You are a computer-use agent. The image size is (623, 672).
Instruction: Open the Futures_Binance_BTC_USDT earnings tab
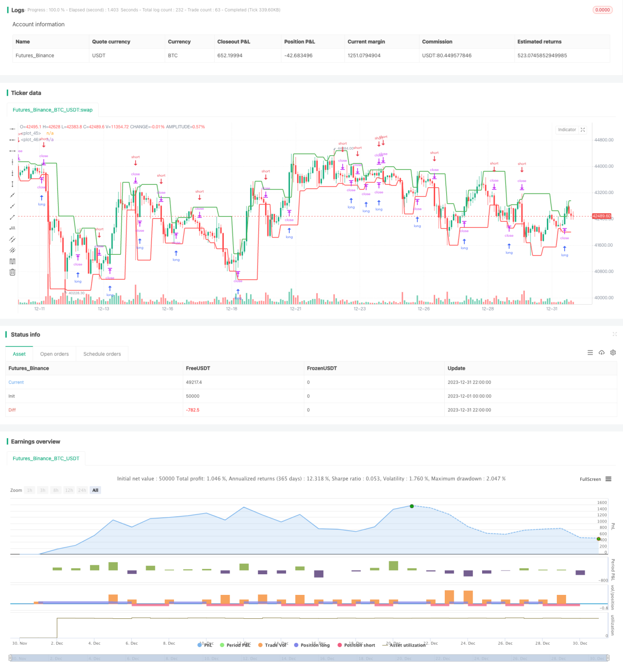[46, 458]
